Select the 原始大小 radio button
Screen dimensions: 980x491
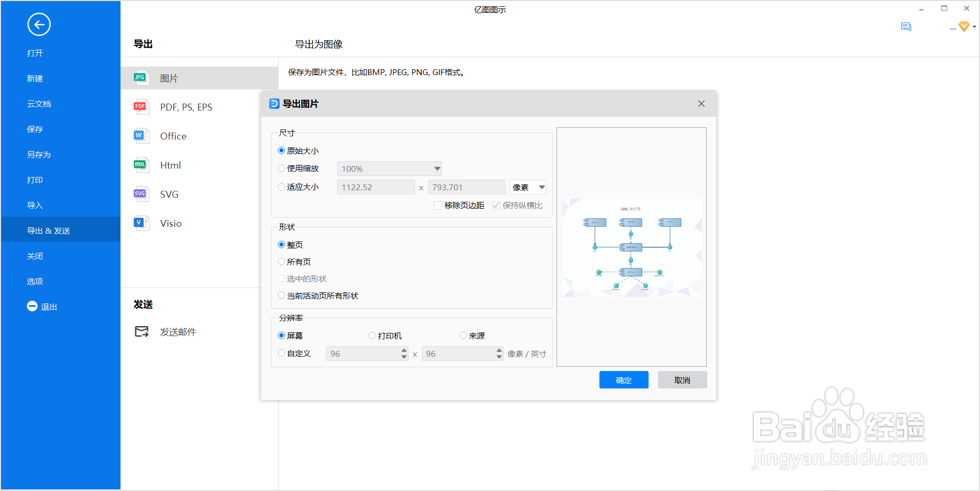tap(281, 150)
